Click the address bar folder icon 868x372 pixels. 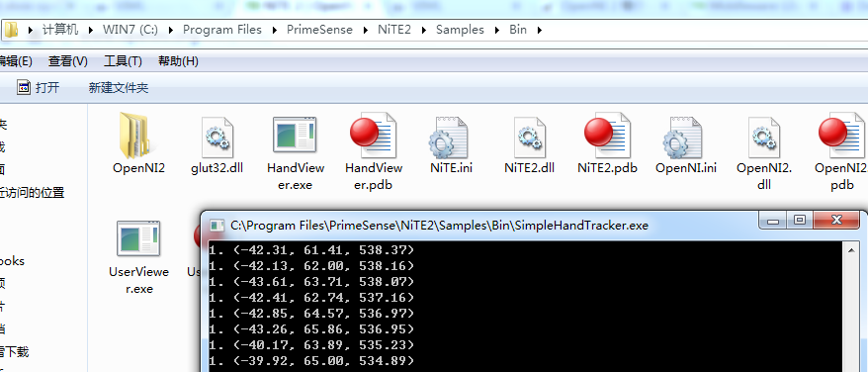[x=11, y=30]
